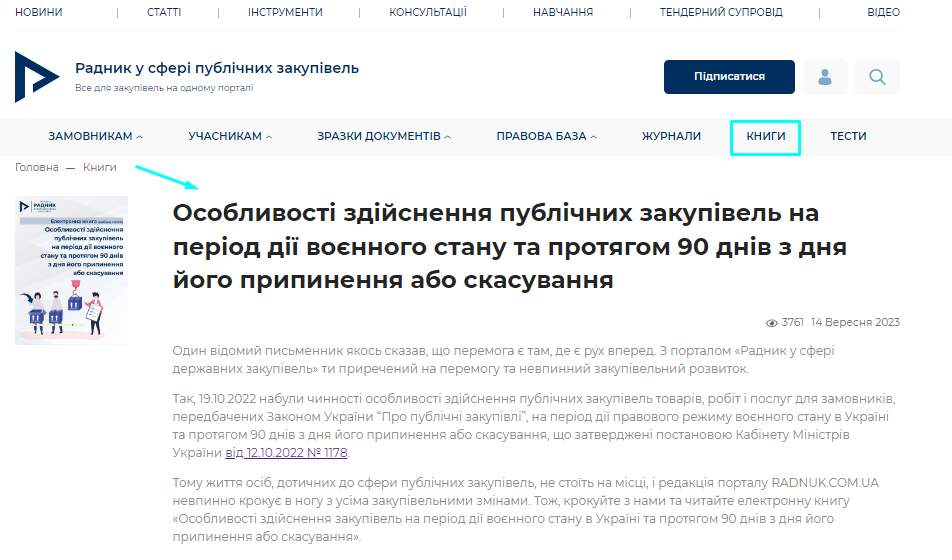This screenshot has width=952, height=560.
Task: Click the Головна breadcrumb link
Action: click(37, 167)
